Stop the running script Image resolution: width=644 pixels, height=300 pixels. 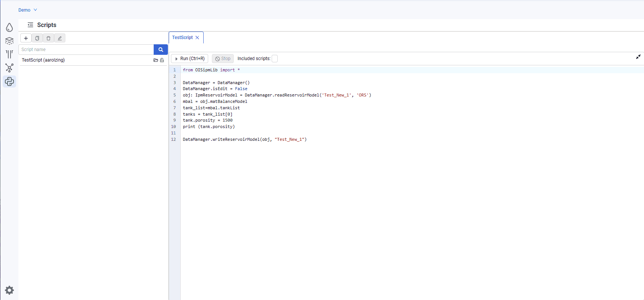pos(223,59)
